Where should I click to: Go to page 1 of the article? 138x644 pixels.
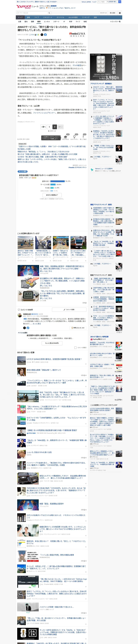(x=49, y=127)
